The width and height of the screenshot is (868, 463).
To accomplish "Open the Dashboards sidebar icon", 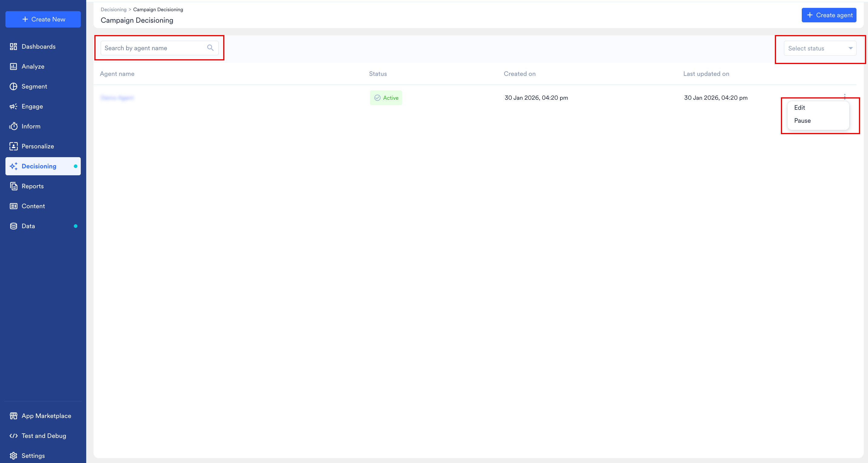I will point(14,47).
